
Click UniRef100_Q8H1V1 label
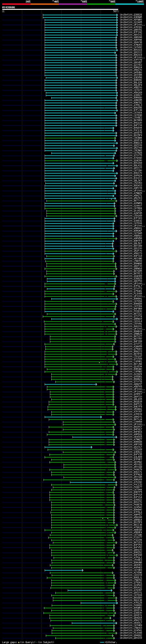pos(131,417)
